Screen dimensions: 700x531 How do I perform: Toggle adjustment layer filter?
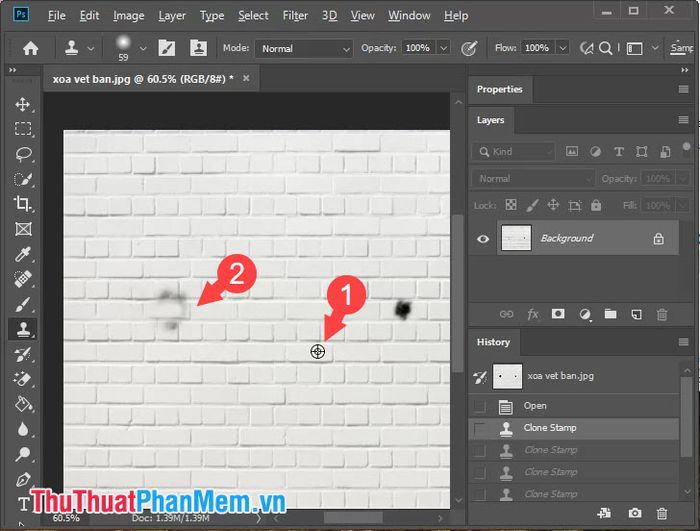(x=595, y=152)
